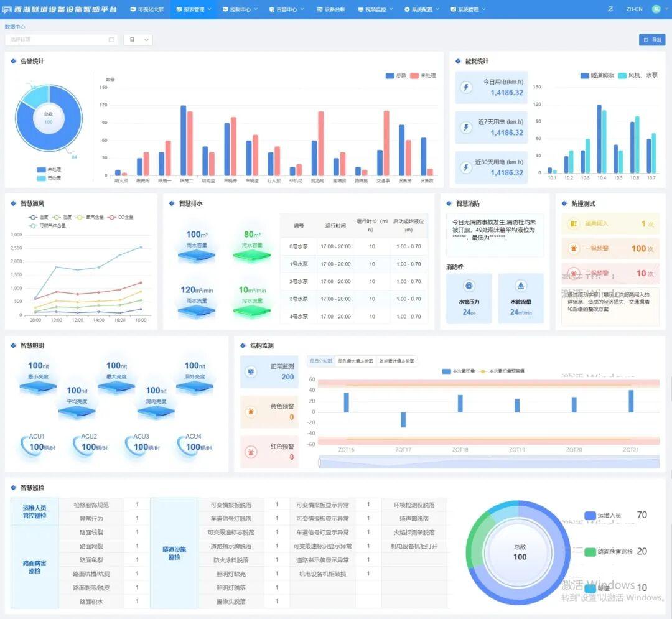Click the 黄色预警 alarm icon

[251, 412]
